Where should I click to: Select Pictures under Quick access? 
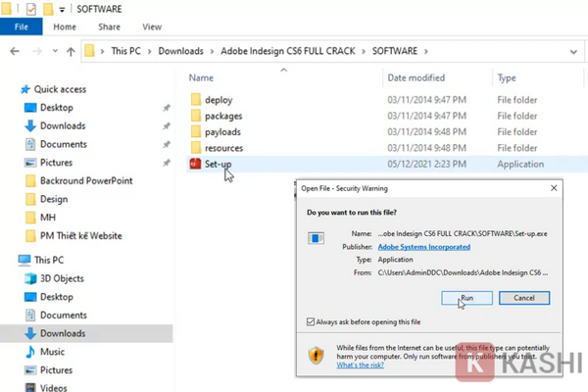pyautogui.click(x=56, y=163)
